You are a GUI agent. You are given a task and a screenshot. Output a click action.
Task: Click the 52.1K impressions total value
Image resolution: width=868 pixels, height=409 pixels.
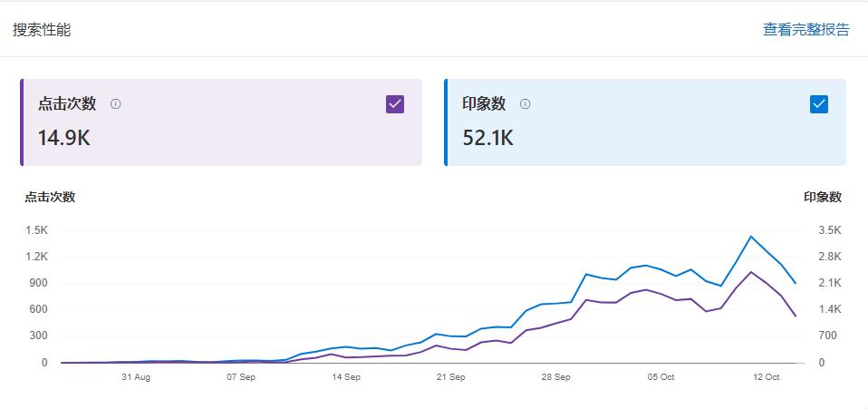pyautogui.click(x=487, y=138)
